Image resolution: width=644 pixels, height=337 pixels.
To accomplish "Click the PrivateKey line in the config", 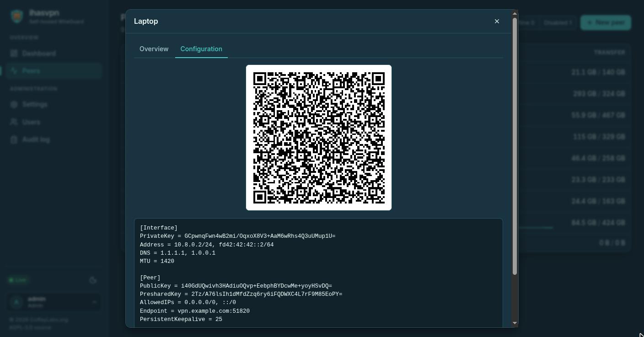I will pyautogui.click(x=238, y=236).
